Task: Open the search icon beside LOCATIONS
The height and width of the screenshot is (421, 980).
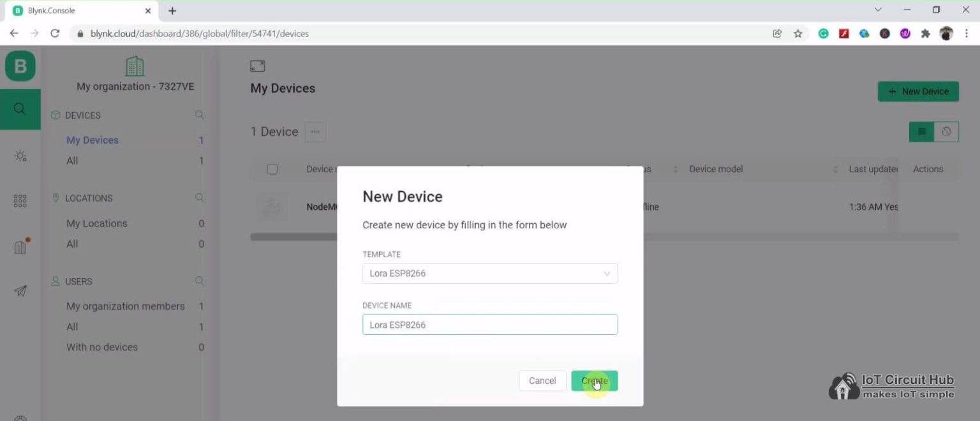Action: click(199, 198)
